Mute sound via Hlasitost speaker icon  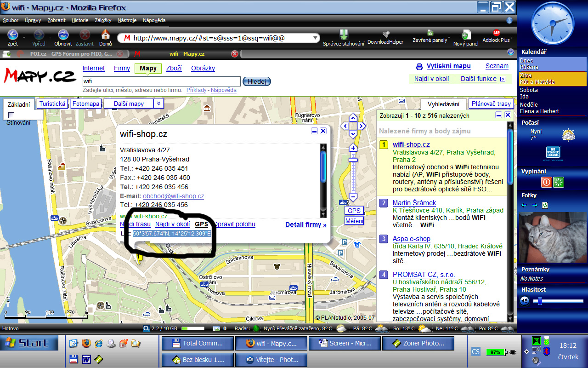(525, 301)
